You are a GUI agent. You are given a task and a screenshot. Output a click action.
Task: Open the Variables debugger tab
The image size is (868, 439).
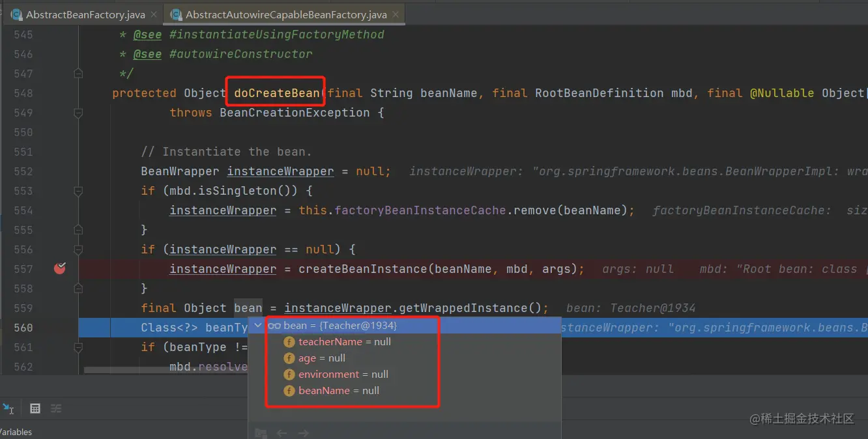[x=16, y=432]
